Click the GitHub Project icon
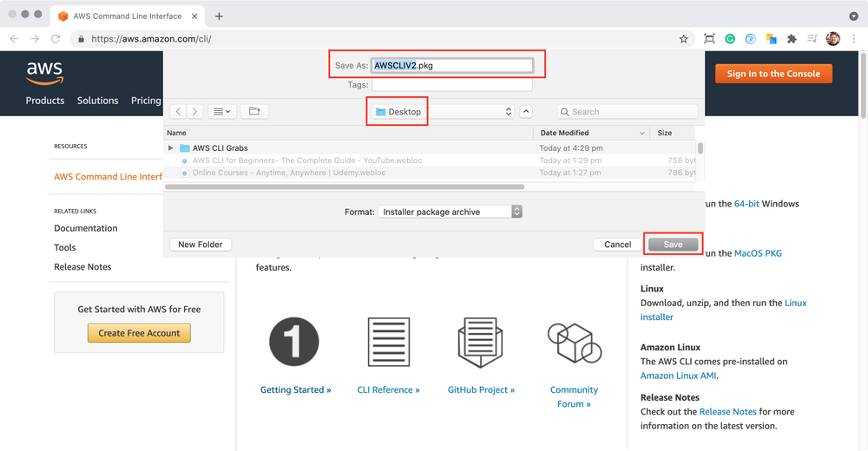 coord(480,343)
